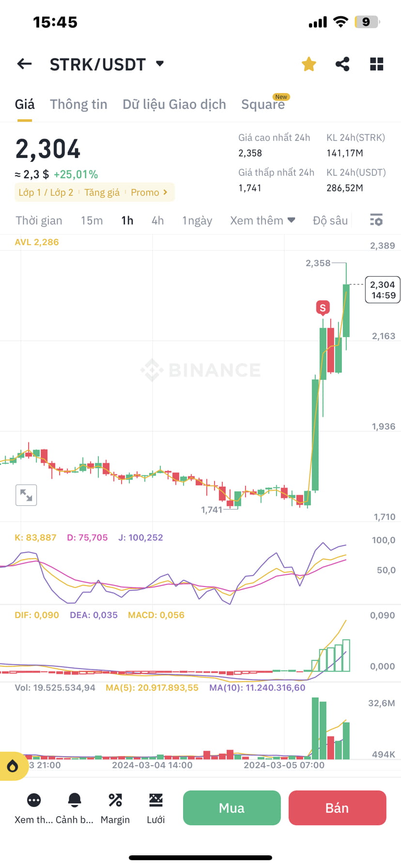Expand the Lớp 1 / Lớp 2 Promo tag
This screenshot has width=401, height=868.
click(x=94, y=192)
